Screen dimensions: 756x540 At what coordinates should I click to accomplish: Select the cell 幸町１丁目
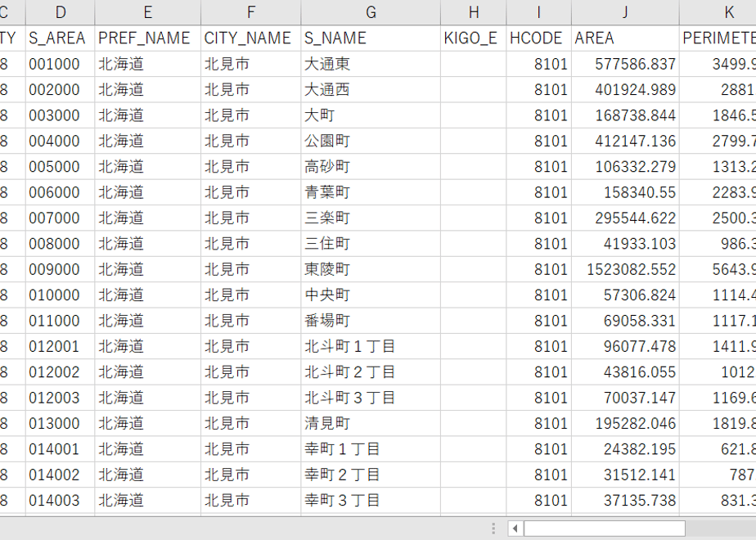coord(371,449)
